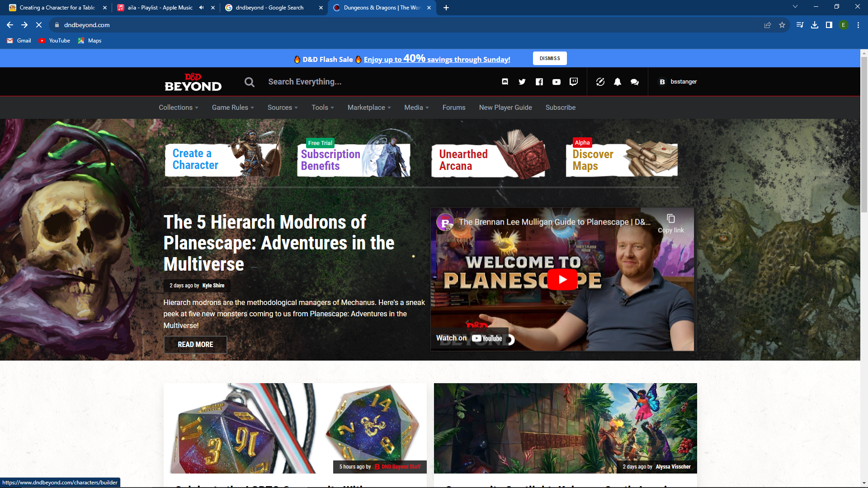Click the D&D Beyond logo
Viewport: 868px width, 488px height.
(193, 82)
